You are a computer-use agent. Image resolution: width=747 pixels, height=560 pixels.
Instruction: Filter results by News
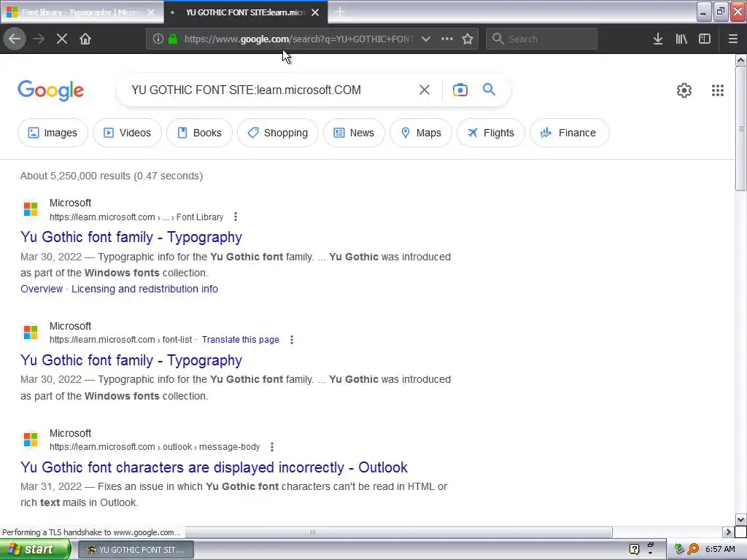click(354, 133)
